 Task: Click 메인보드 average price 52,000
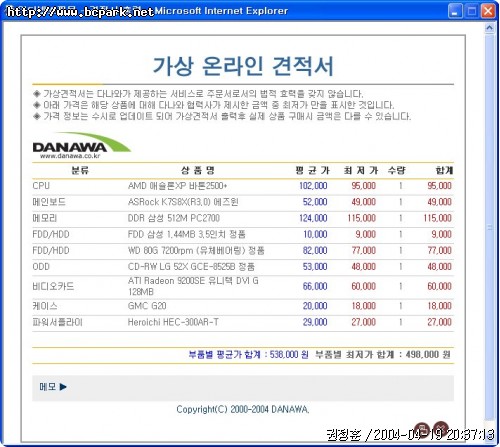[x=315, y=202]
